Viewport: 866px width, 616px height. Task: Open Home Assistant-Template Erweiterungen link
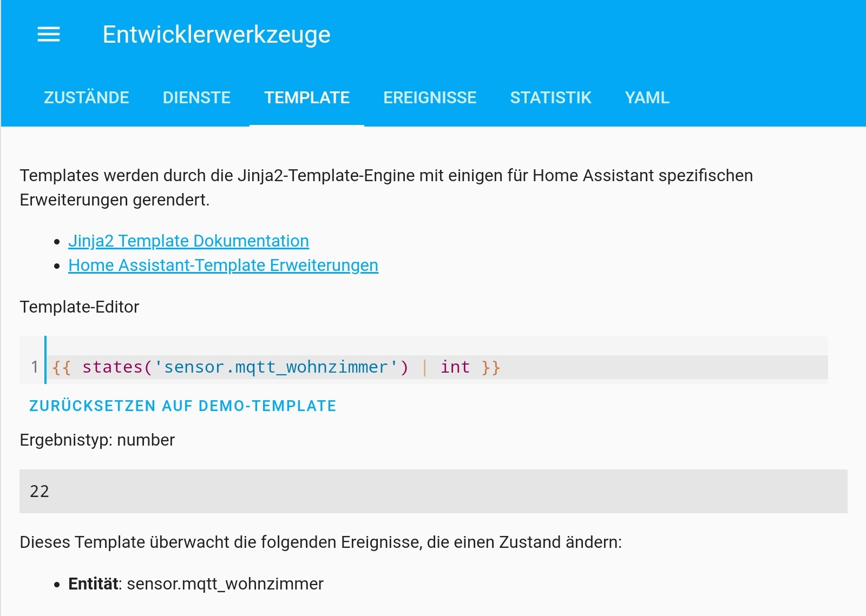coord(222,265)
